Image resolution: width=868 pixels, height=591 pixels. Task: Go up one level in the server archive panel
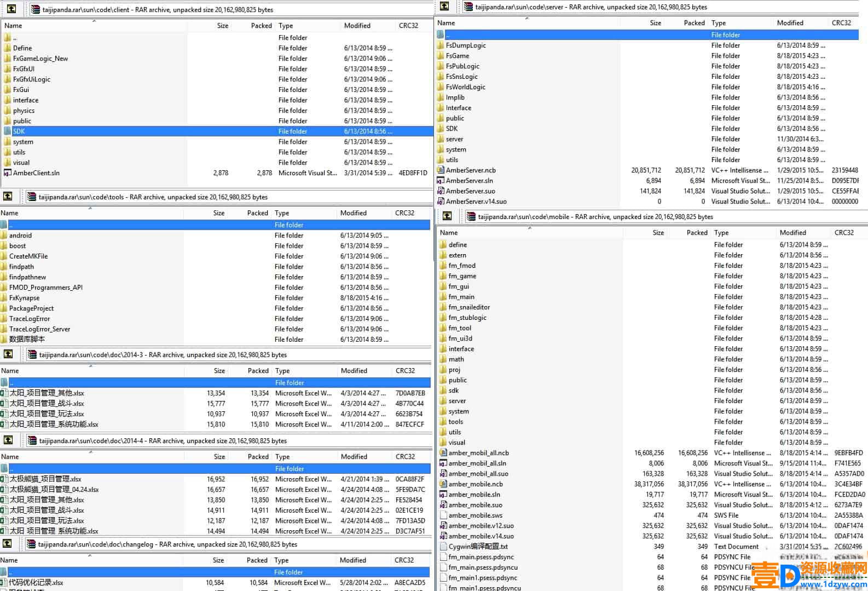coord(444,6)
